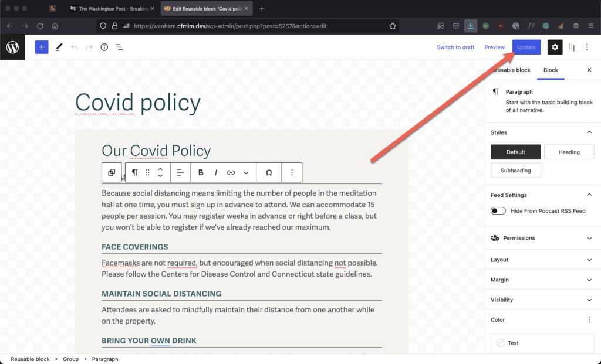Click the WordPress logo to exit editor
Image resolution: width=601 pixels, height=364 pixels.
(12, 47)
